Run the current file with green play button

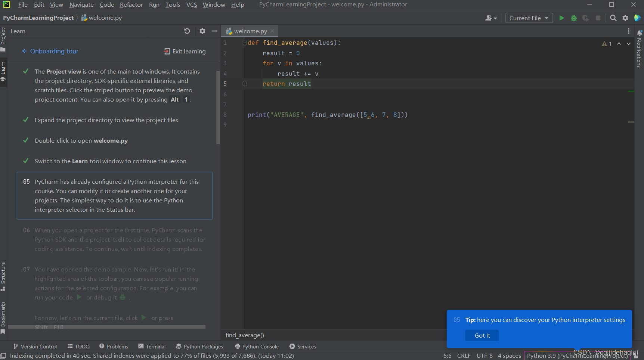click(561, 18)
